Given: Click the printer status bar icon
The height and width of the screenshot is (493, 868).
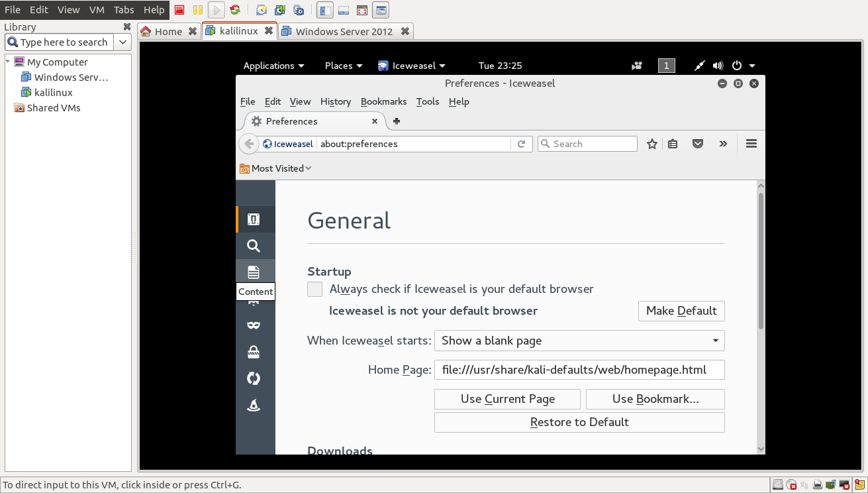Looking at the screenshot, I should click(818, 485).
